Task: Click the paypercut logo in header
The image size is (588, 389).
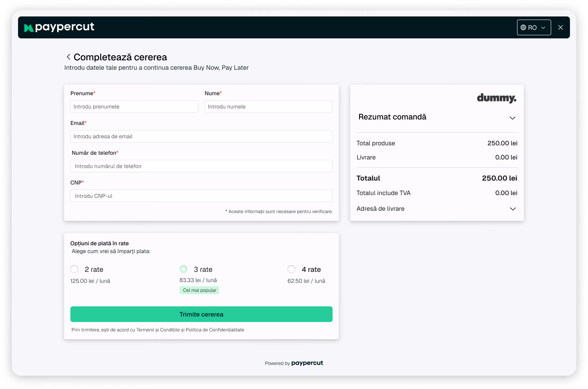Action: (59, 27)
